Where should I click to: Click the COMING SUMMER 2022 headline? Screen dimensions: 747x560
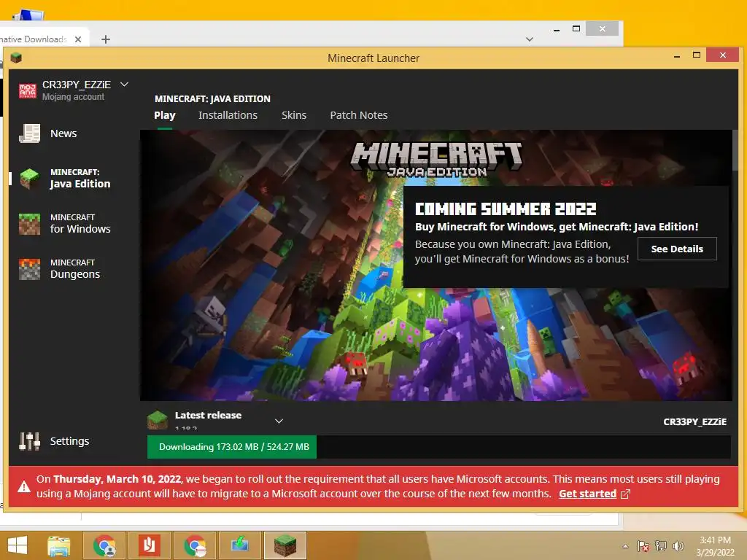point(506,209)
